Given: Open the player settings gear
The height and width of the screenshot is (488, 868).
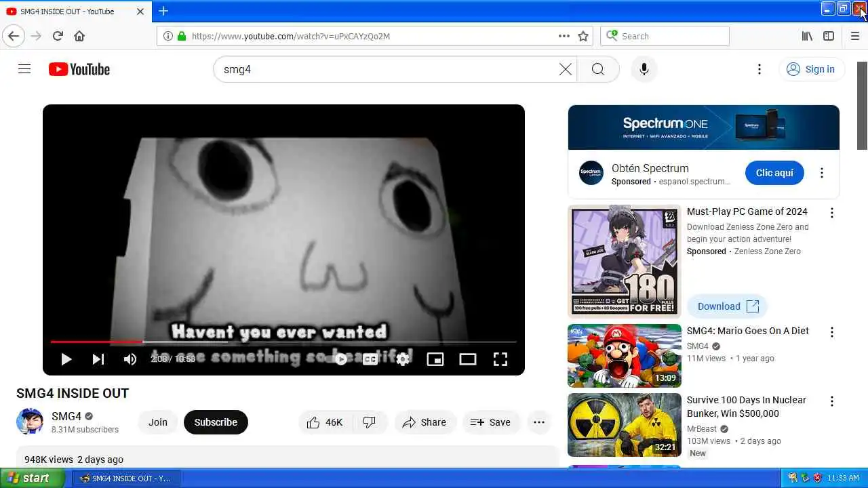Looking at the screenshot, I should 403,359.
